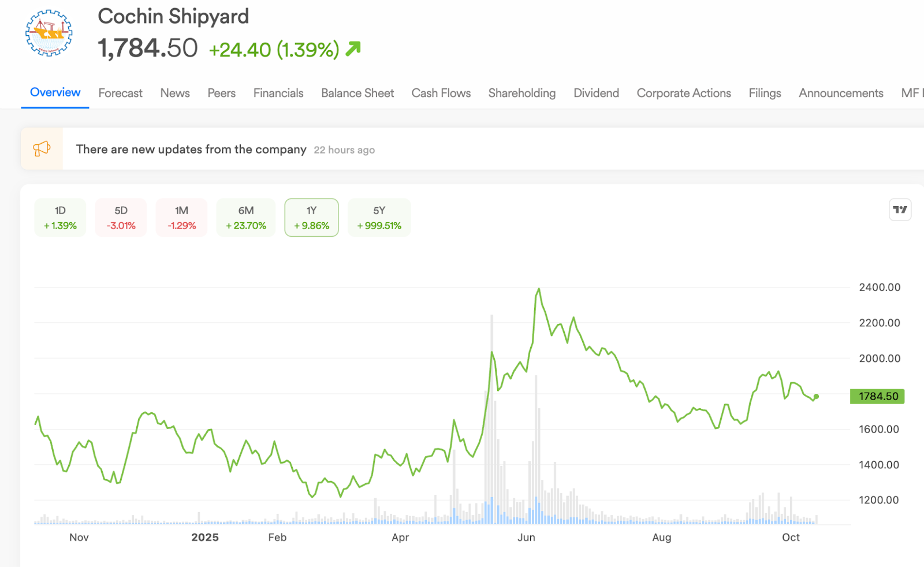Click the green 1784.50 price label on axis

tap(877, 396)
